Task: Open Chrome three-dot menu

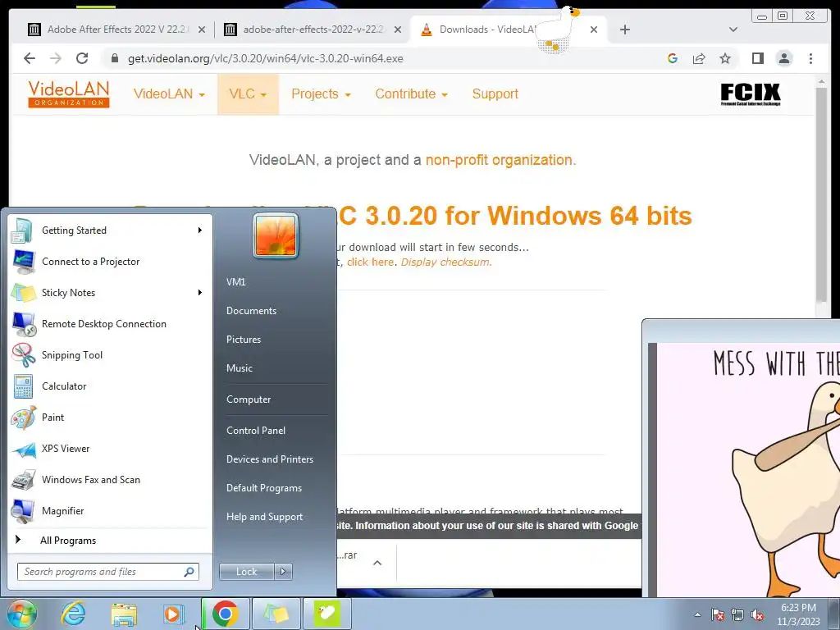Action: point(810,58)
